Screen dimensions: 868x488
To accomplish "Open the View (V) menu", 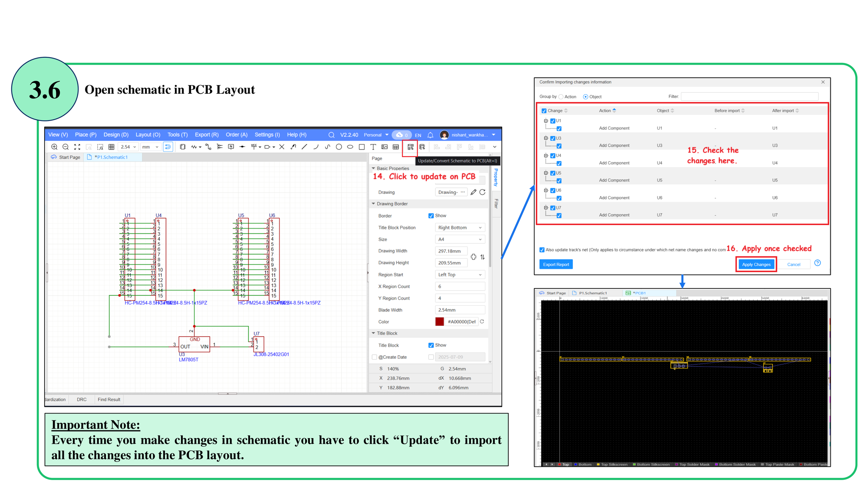I will coord(58,135).
